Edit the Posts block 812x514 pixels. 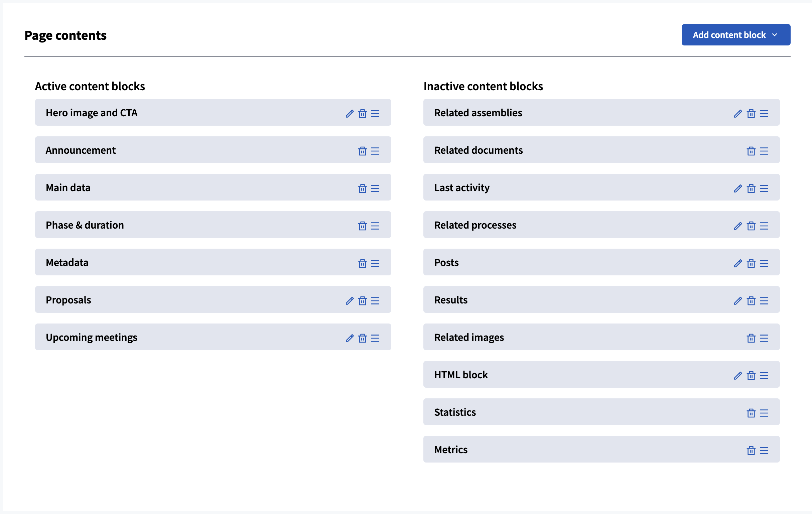(738, 264)
